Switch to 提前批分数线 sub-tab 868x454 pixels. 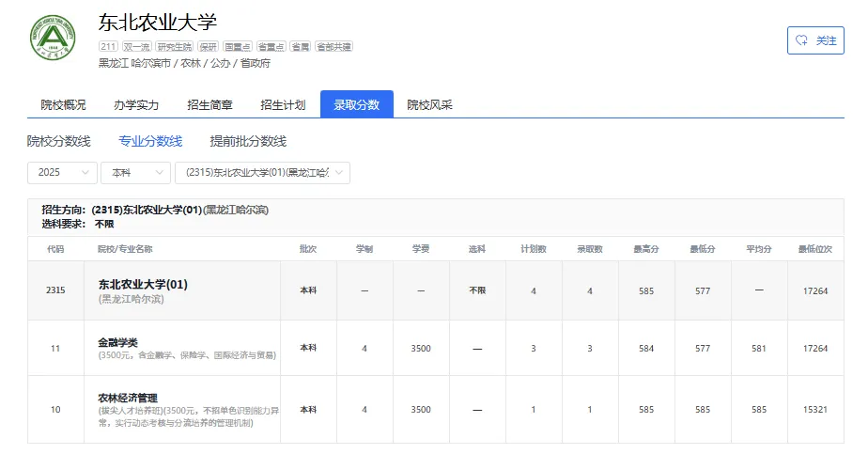click(x=248, y=141)
